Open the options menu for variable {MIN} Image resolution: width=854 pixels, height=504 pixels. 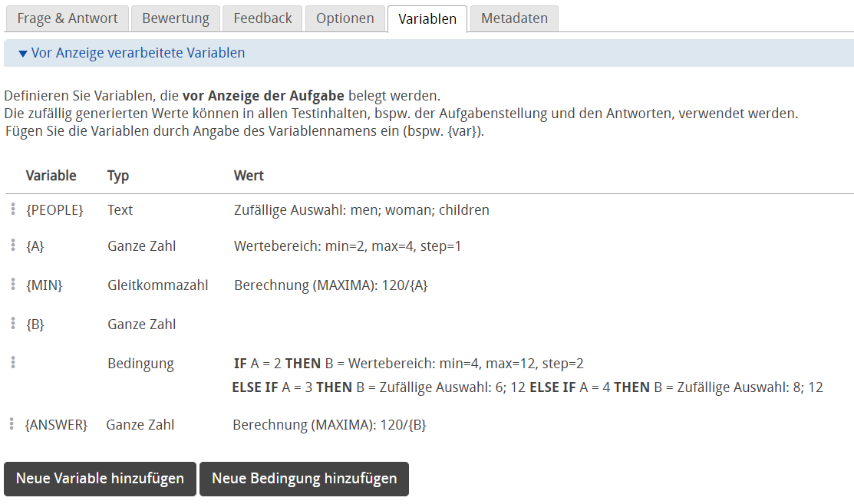13,285
